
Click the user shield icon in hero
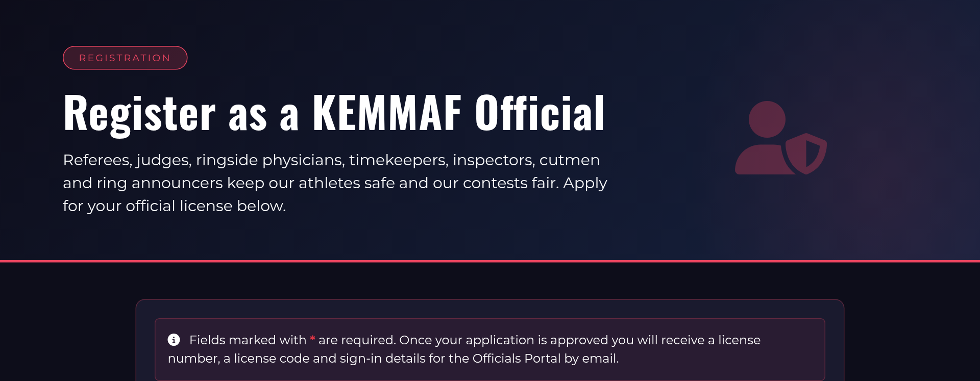(781, 138)
